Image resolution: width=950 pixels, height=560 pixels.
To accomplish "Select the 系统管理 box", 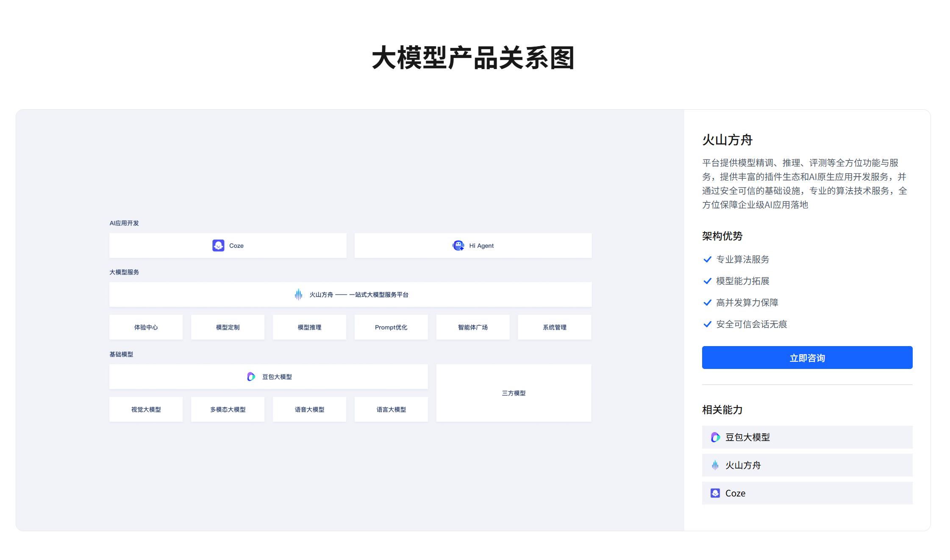I will [x=555, y=327].
